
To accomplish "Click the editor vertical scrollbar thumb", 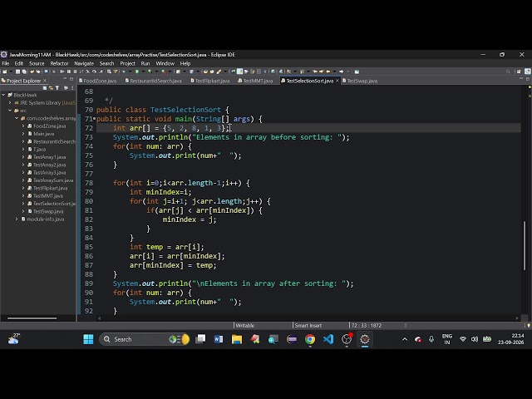I will pos(525,246).
